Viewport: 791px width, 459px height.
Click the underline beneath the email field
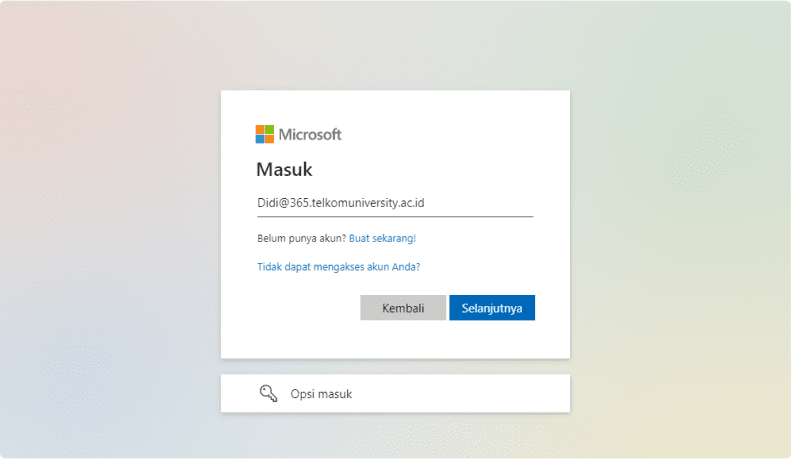pos(395,216)
